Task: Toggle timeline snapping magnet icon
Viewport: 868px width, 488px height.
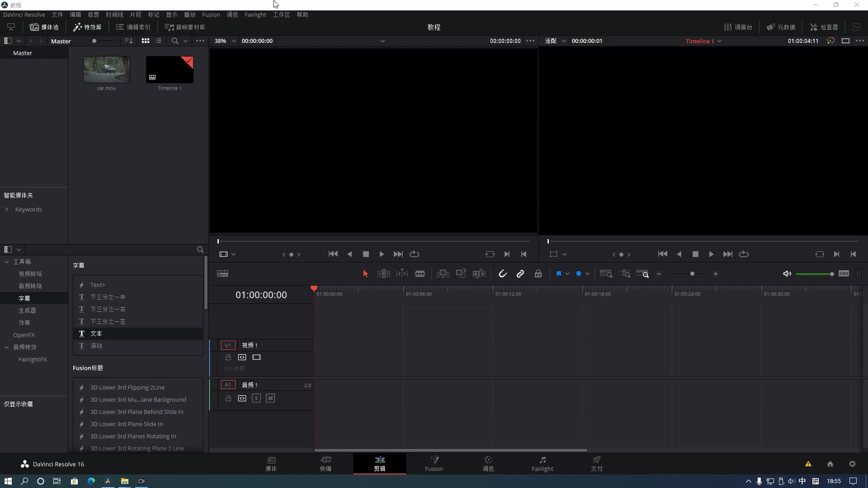Action: click(503, 274)
